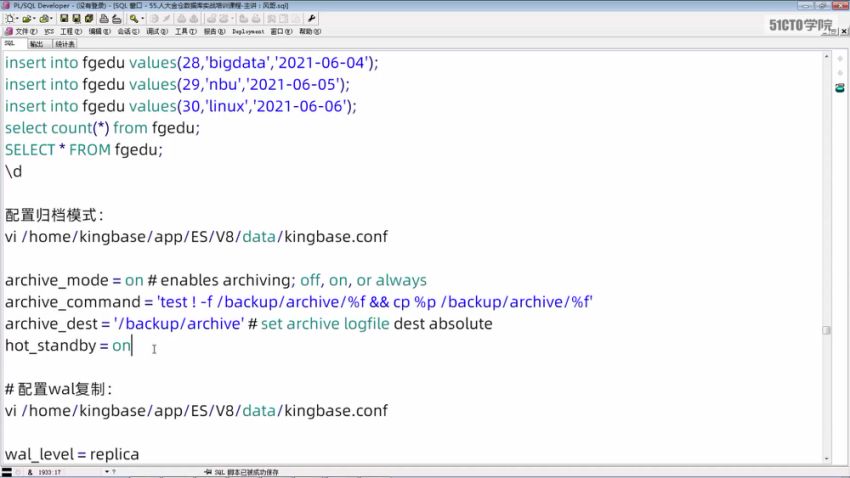
Task: Click the Execute gear toolbar icon
Action: tap(155, 18)
